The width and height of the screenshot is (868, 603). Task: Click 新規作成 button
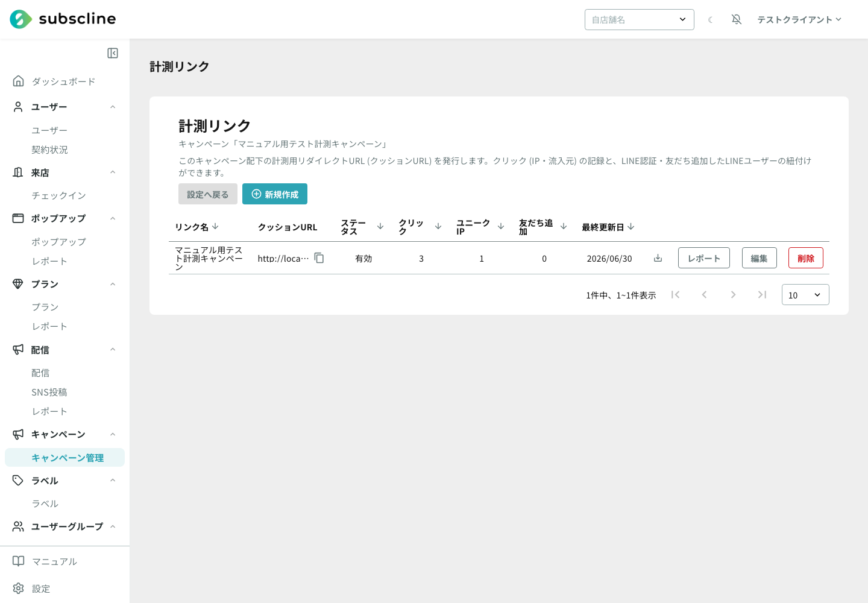275,194
